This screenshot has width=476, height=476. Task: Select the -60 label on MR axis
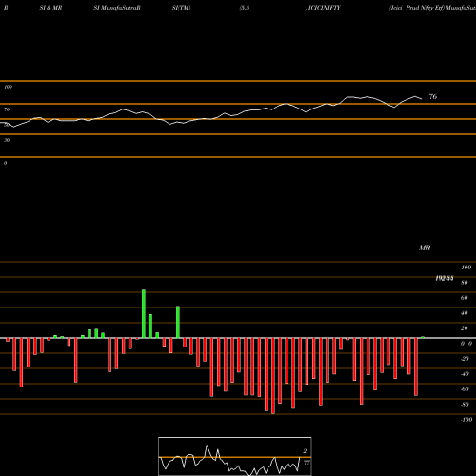tap(465, 389)
